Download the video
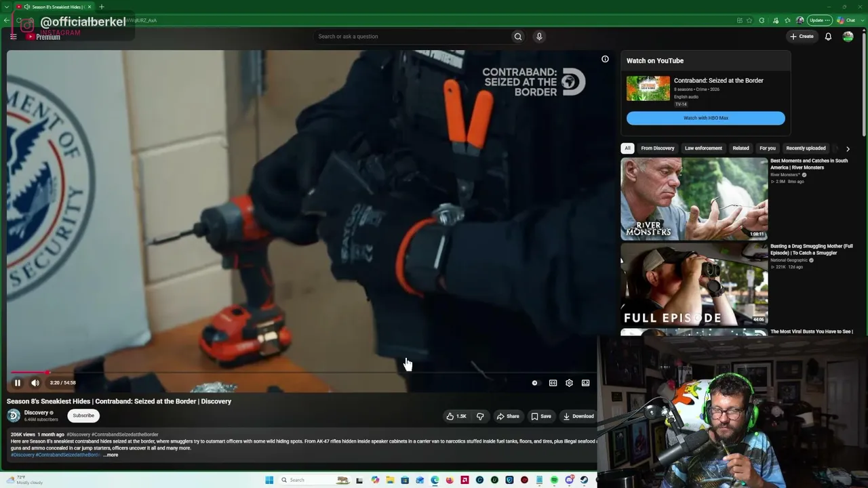The height and width of the screenshot is (488, 868). [578, 416]
